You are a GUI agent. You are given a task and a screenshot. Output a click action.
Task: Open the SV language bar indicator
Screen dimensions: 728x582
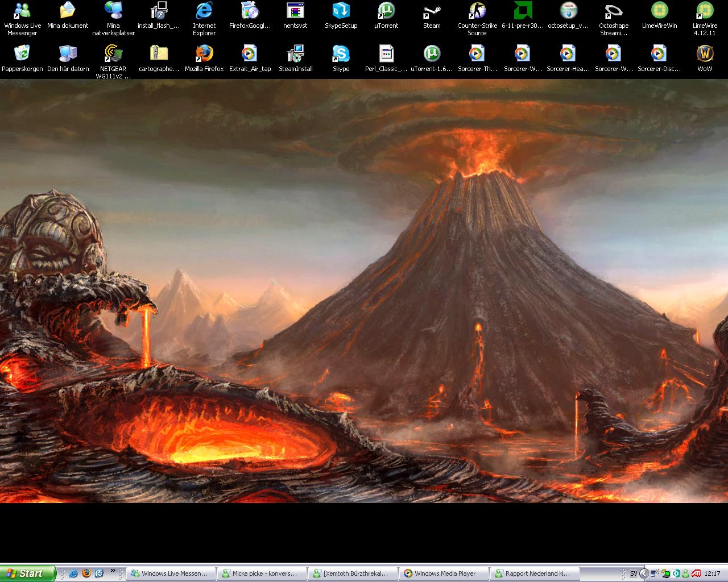pos(633,573)
